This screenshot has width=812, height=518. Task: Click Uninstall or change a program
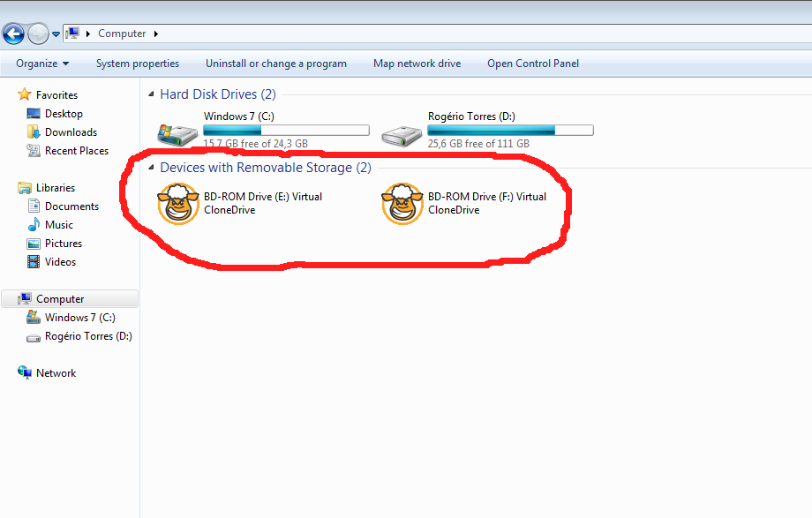[x=276, y=64]
